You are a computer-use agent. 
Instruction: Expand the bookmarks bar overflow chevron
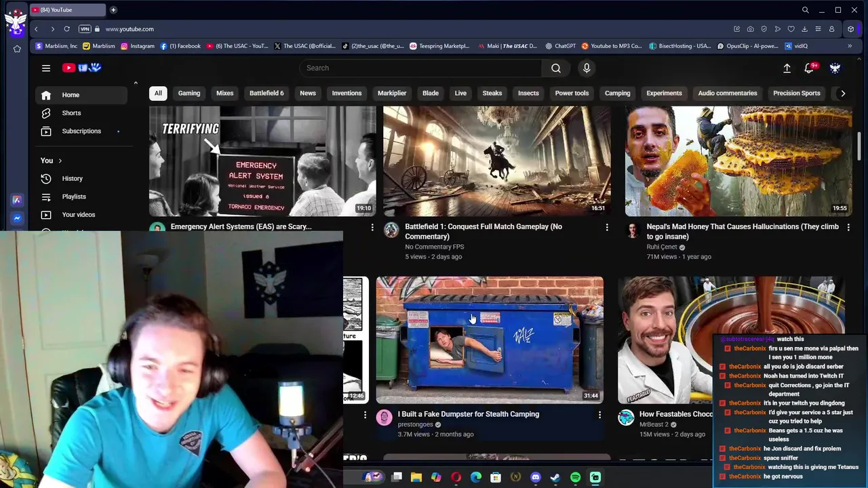(x=850, y=46)
